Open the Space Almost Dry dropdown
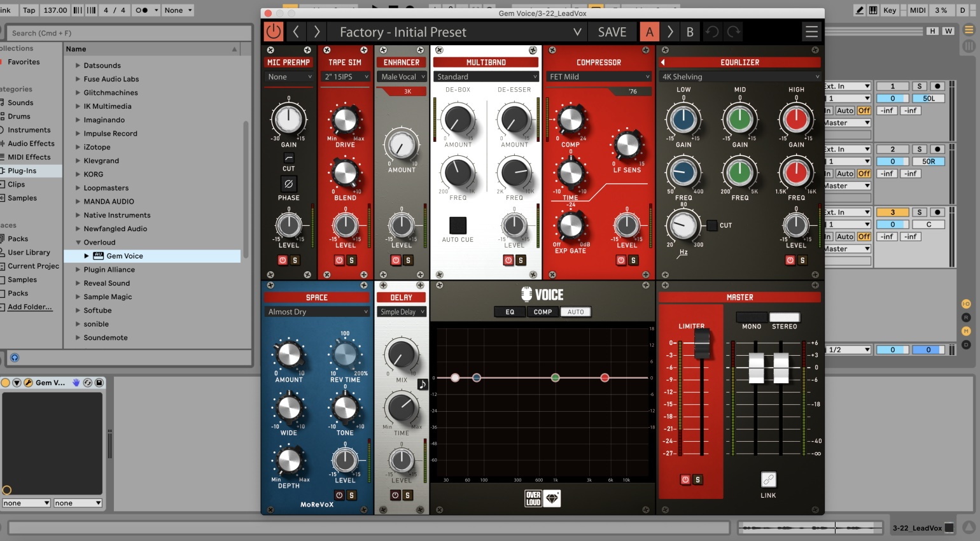 pos(317,312)
